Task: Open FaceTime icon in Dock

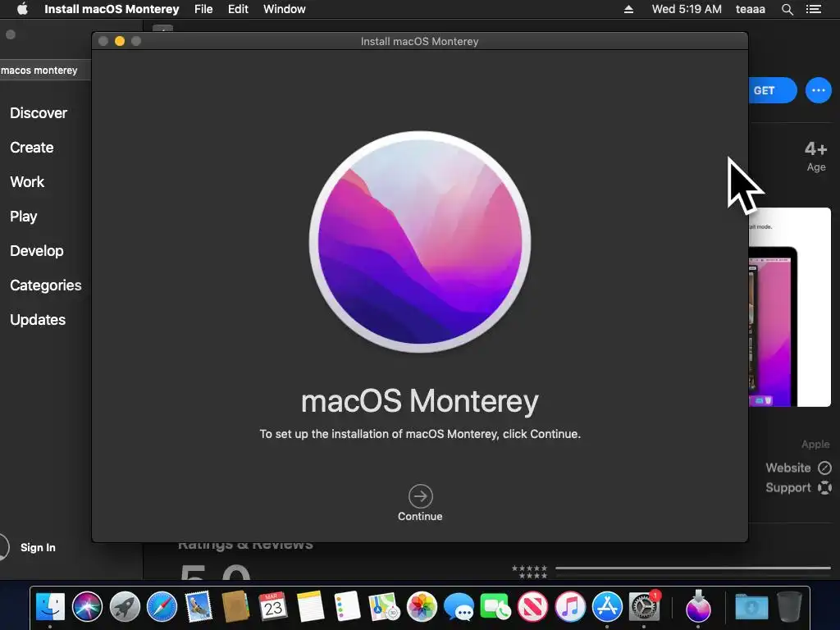Action: pyautogui.click(x=495, y=607)
